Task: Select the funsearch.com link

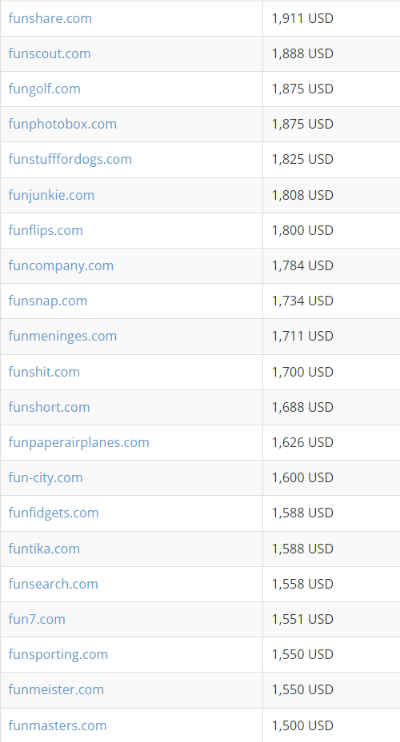Action: click(53, 583)
